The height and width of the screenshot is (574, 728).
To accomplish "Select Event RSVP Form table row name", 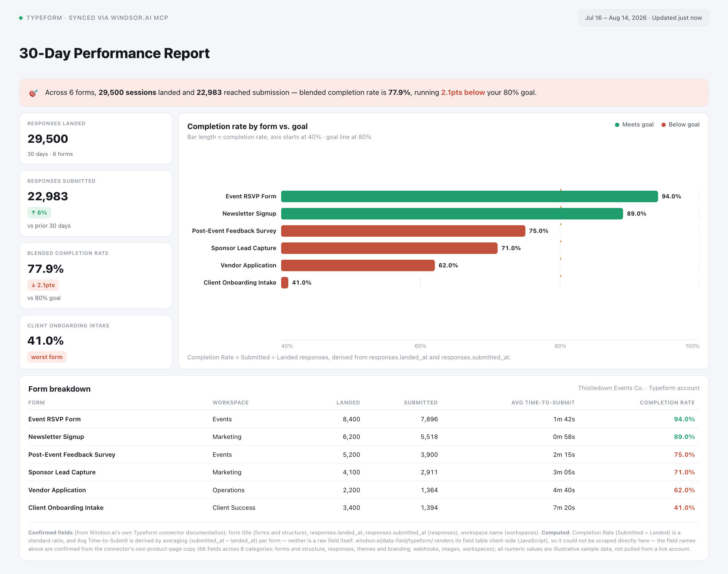I will pyautogui.click(x=54, y=419).
